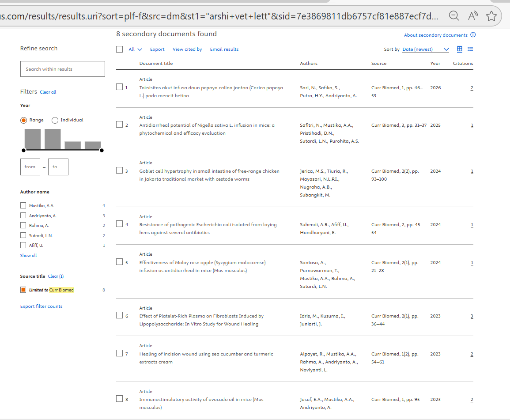Click Email results link
This screenshot has height=420, width=510.
click(224, 49)
